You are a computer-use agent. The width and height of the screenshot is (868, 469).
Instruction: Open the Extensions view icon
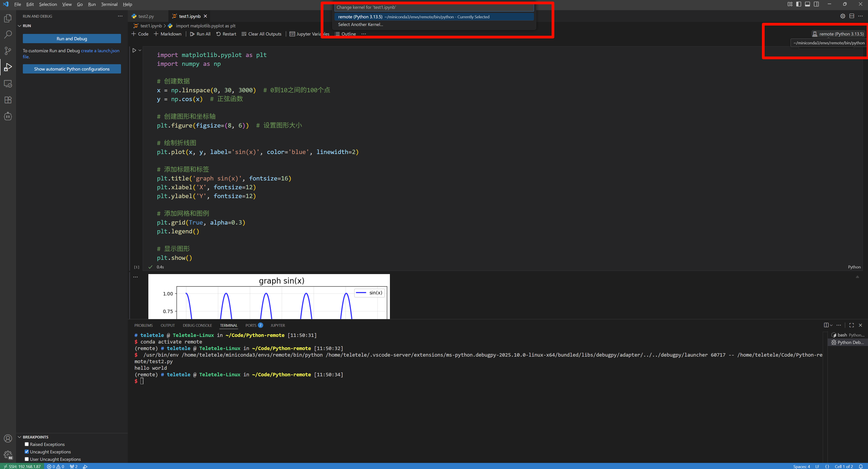tap(8, 100)
